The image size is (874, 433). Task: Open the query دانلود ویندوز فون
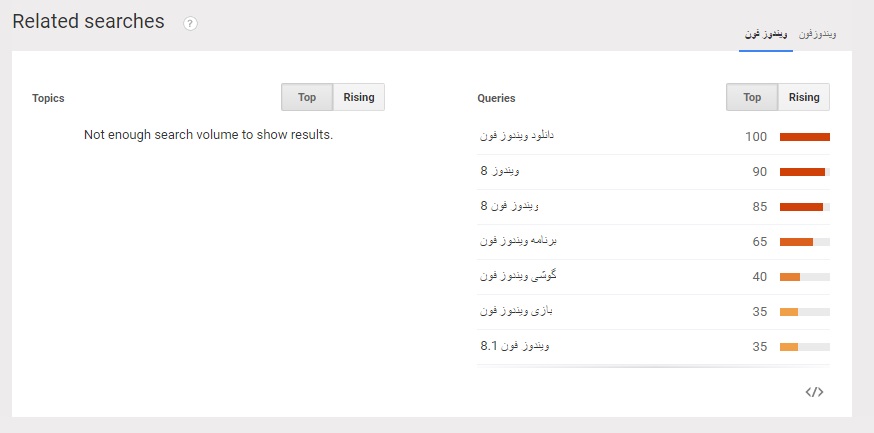pos(516,136)
